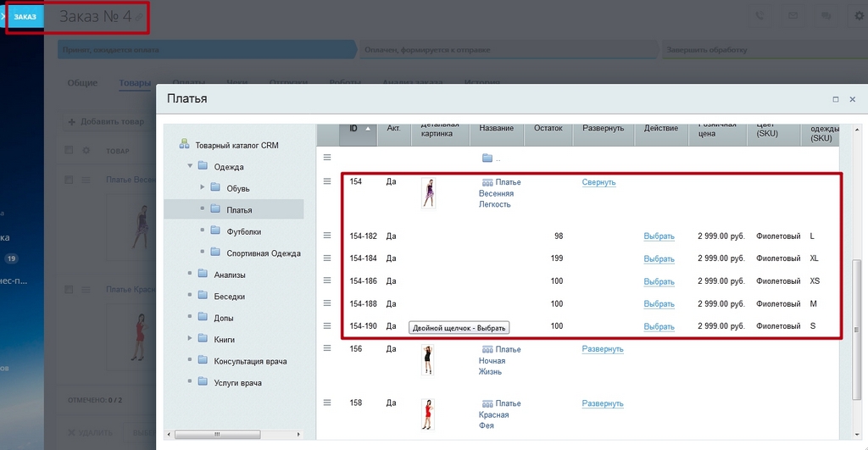Viewport: 868px width, 450px height.
Task: Toggle the select-all checkbox in ТОВАР header
Action: coord(69,150)
